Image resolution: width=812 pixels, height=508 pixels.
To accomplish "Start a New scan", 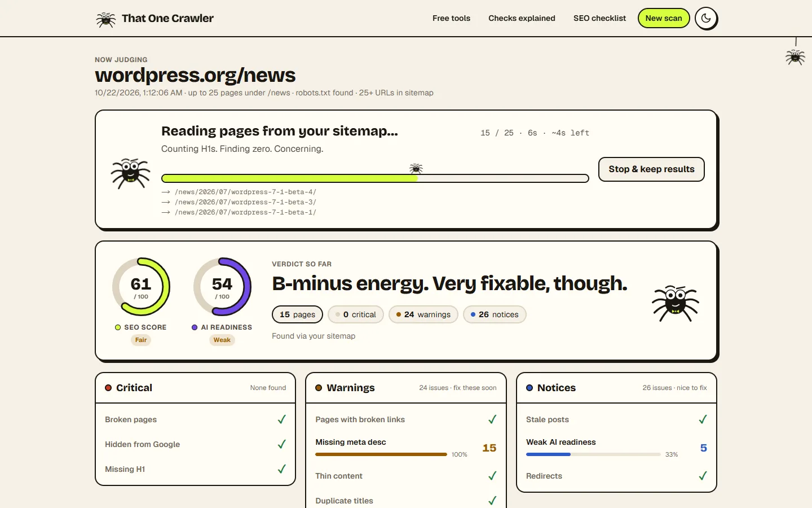I will point(664,18).
